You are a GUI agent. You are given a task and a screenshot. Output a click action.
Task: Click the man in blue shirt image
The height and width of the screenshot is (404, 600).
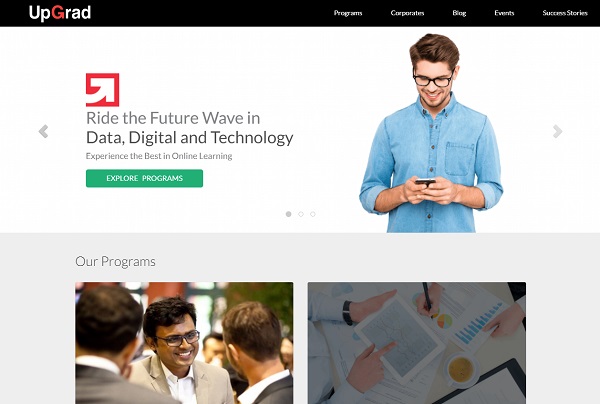(x=431, y=133)
